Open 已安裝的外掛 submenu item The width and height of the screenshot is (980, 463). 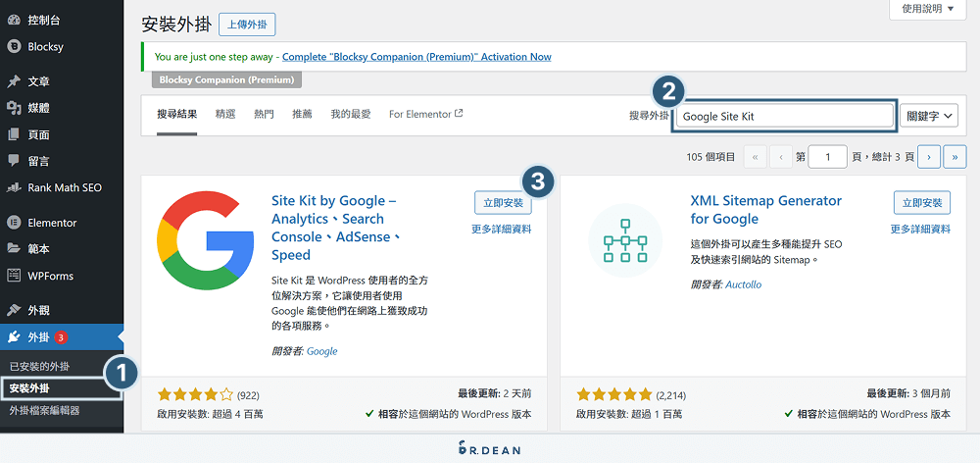[x=39, y=365]
